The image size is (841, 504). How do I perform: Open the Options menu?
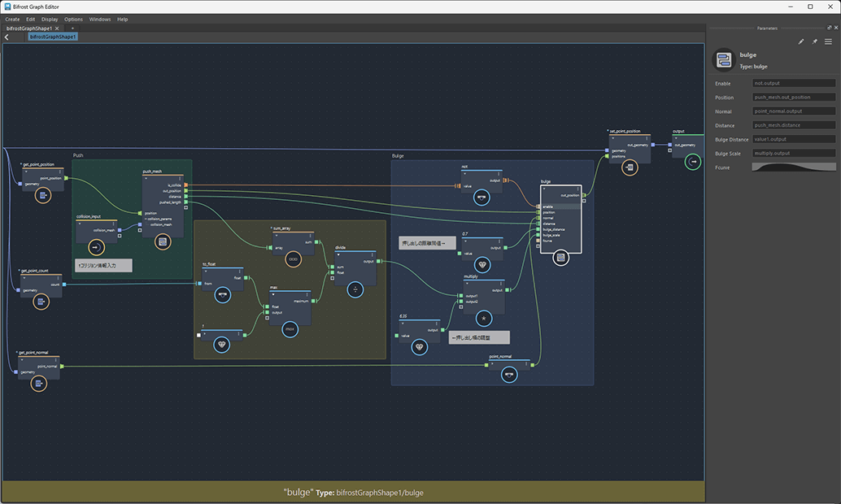(73, 20)
